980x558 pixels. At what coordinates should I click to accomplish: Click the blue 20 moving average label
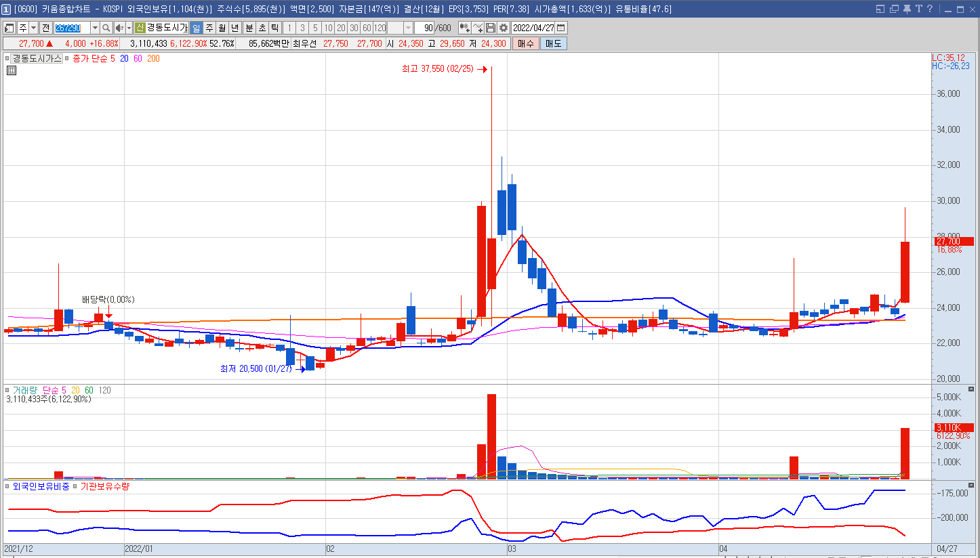tap(125, 59)
